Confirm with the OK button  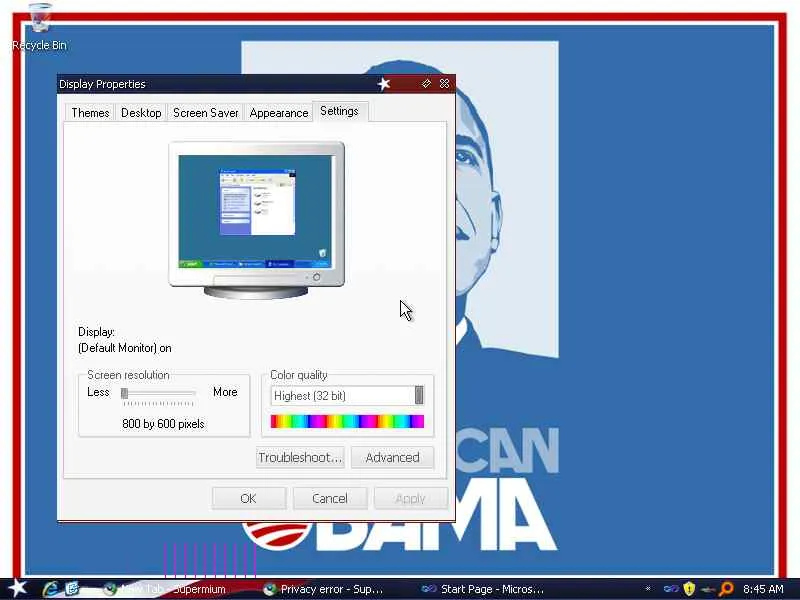click(248, 498)
